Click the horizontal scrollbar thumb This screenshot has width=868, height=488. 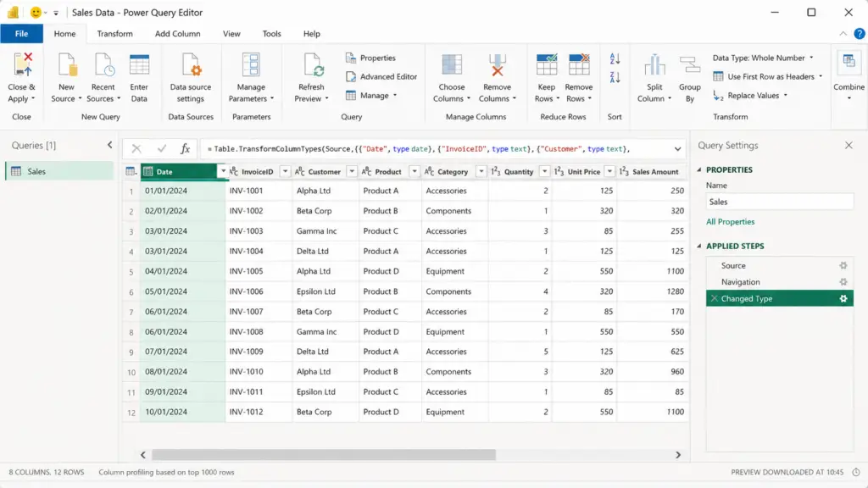coord(324,455)
